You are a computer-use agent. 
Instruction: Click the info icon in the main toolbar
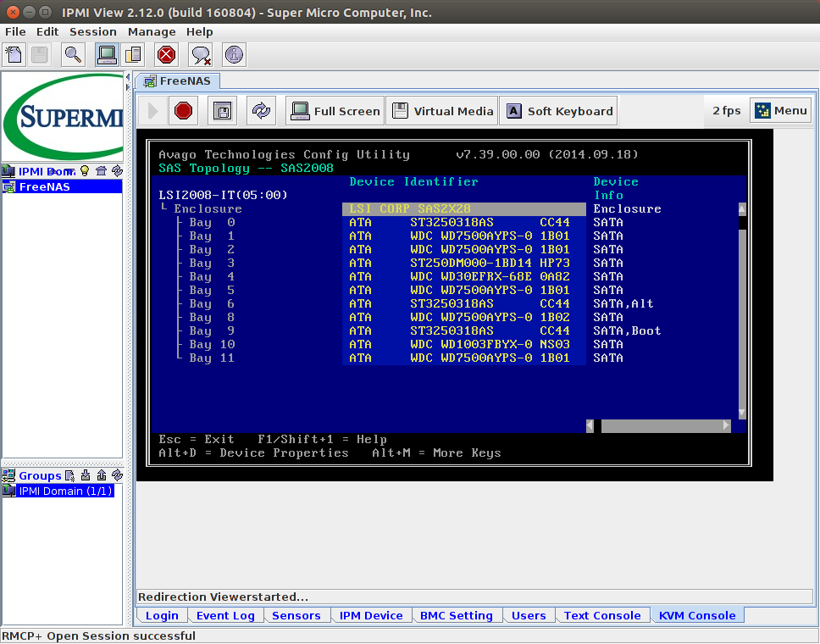pyautogui.click(x=234, y=55)
